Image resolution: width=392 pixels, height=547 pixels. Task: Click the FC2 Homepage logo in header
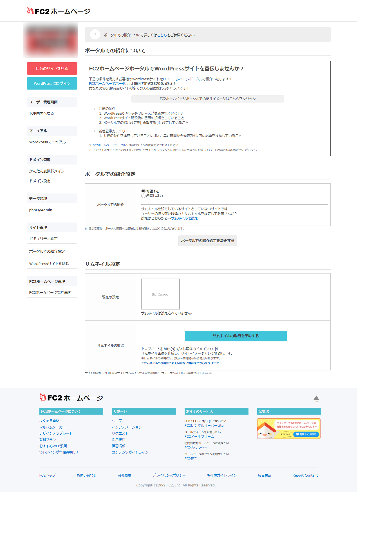(x=59, y=11)
